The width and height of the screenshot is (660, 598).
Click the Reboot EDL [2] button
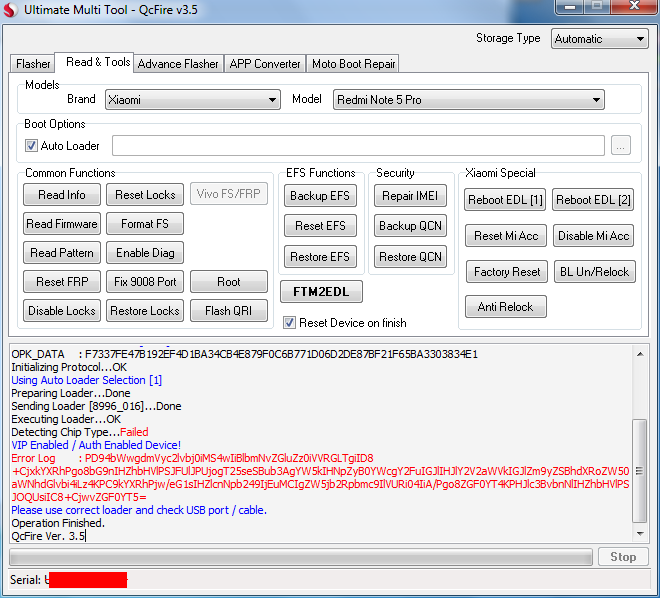tap(593, 199)
